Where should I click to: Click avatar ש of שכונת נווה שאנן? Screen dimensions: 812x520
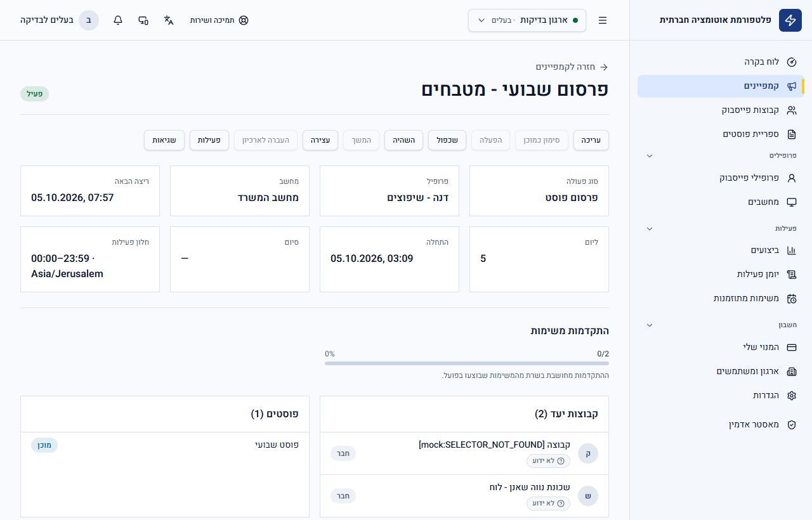coord(588,496)
